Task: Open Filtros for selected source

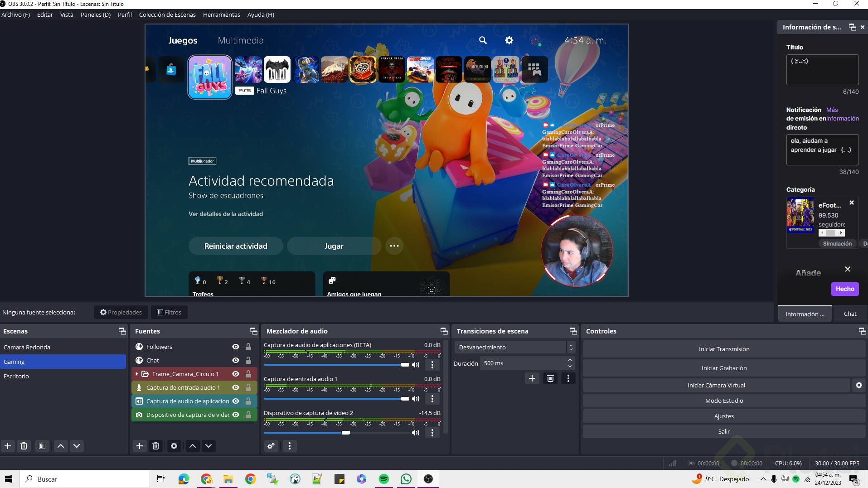Action: click(169, 312)
